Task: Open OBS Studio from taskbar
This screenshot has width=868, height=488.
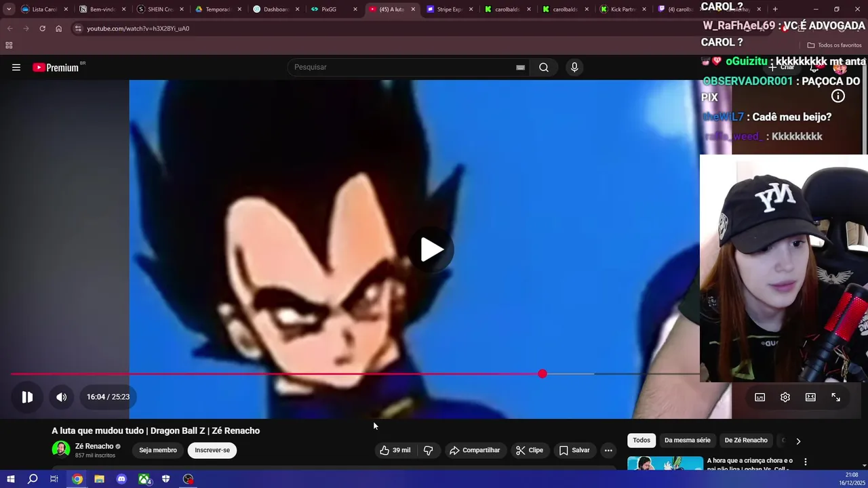Action: click(x=189, y=479)
